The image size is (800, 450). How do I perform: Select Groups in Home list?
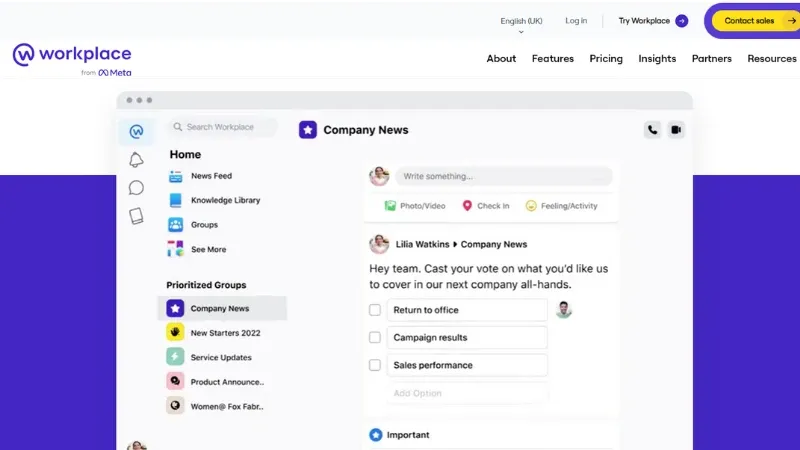(x=204, y=224)
